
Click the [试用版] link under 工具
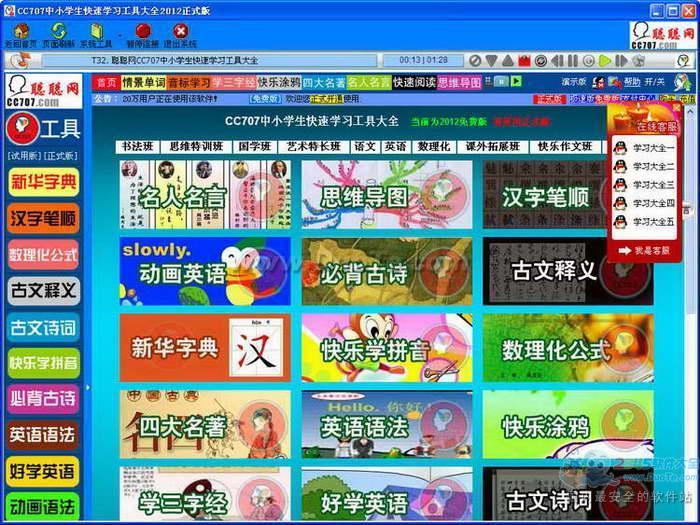coord(24,156)
